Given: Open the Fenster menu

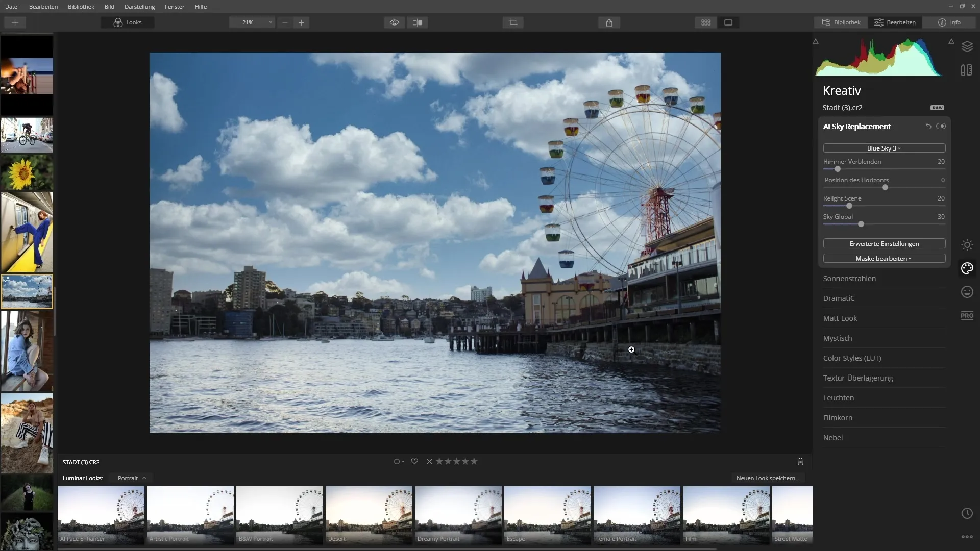Looking at the screenshot, I should 175,7.
